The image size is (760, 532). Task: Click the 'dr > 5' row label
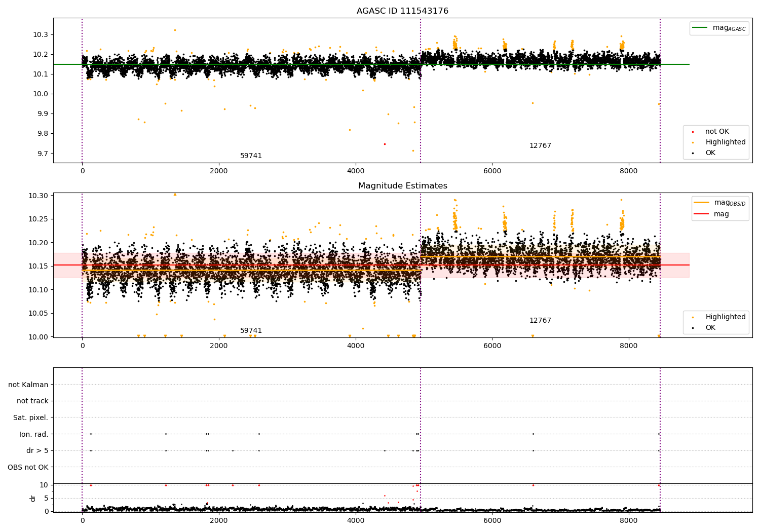(x=37, y=451)
